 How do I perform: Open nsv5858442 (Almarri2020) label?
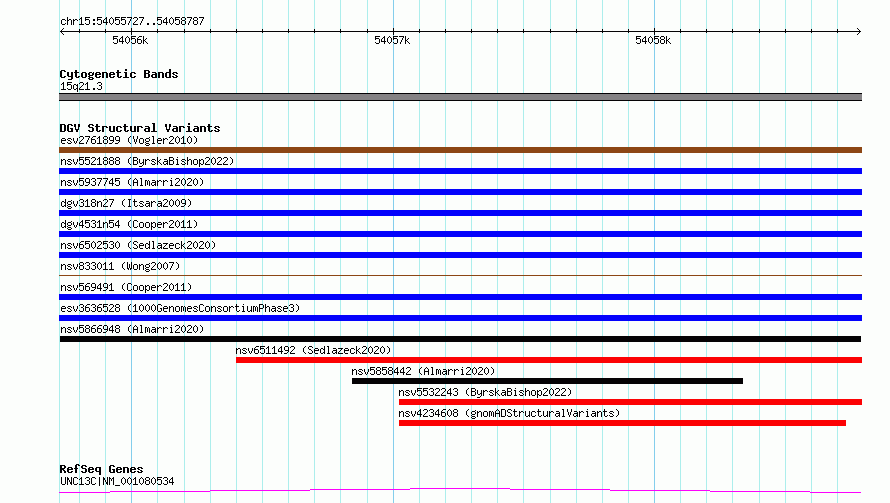click(423, 371)
